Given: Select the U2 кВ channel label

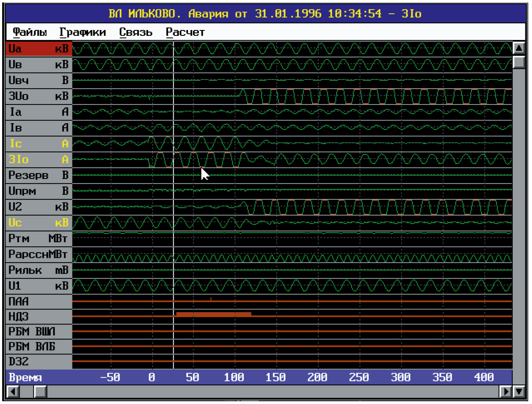Looking at the screenshot, I should (39, 207).
